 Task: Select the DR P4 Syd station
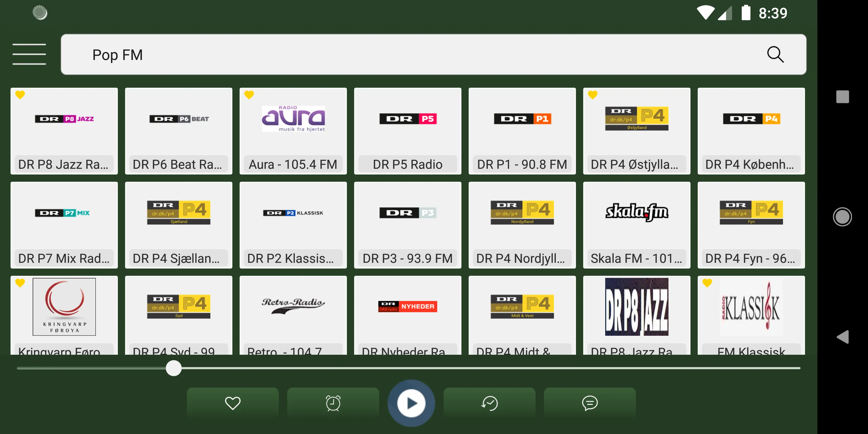179,315
